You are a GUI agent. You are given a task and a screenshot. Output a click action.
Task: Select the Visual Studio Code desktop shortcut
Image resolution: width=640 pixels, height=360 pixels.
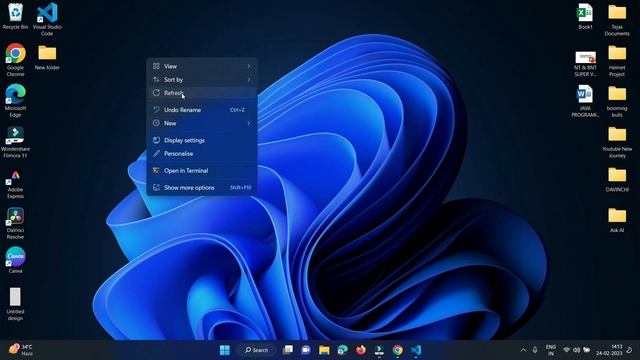[47, 19]
